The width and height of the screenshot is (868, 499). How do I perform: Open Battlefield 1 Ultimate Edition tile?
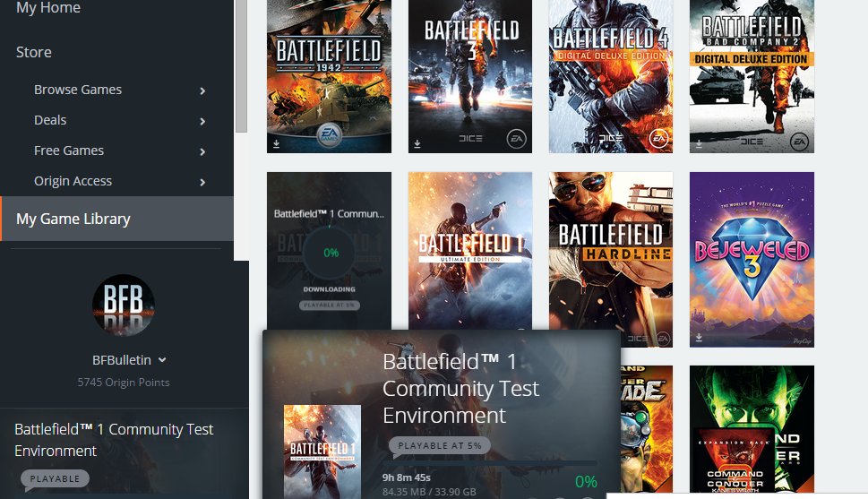click(470, 251)
